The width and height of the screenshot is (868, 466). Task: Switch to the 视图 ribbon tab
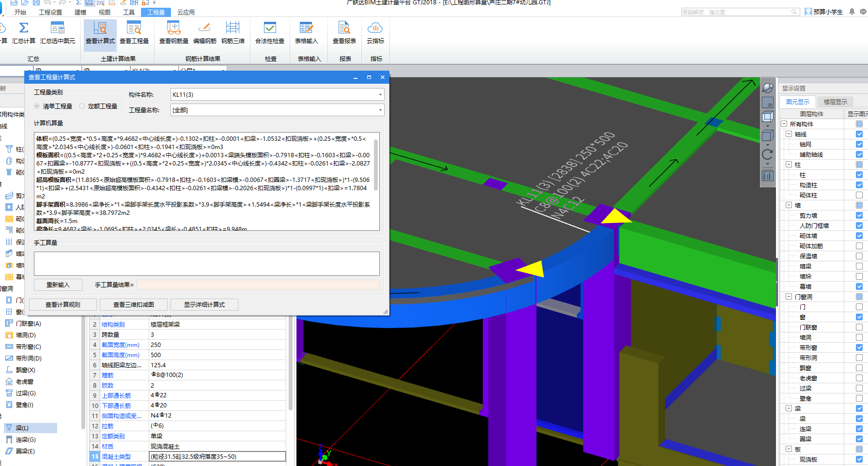pos(105,12)
